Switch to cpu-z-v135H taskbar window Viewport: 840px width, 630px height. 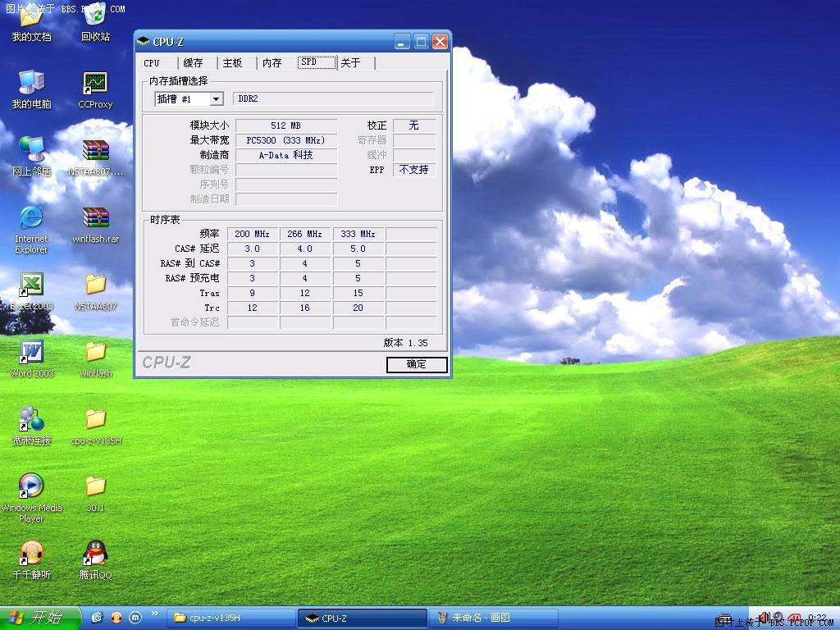tap(232, 619)
